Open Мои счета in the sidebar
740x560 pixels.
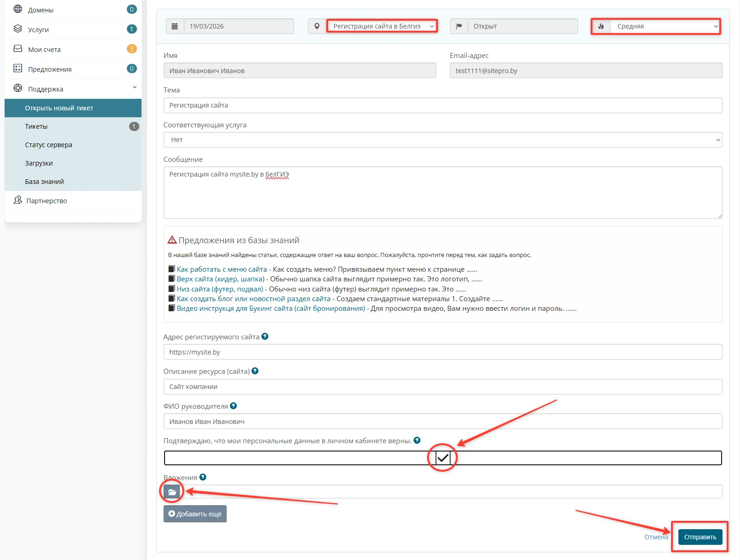coord(44,49)
